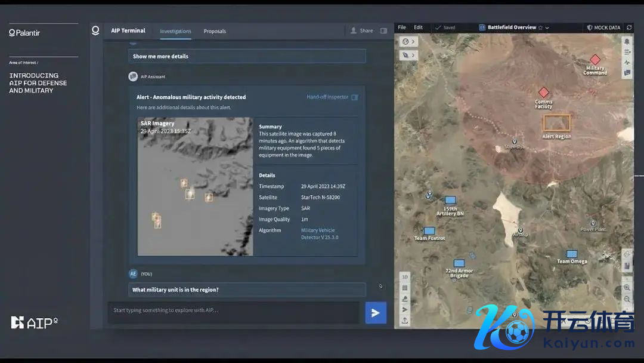Open the File menu
The height and width of the screenshot is (363, 644).
point(402,27)
